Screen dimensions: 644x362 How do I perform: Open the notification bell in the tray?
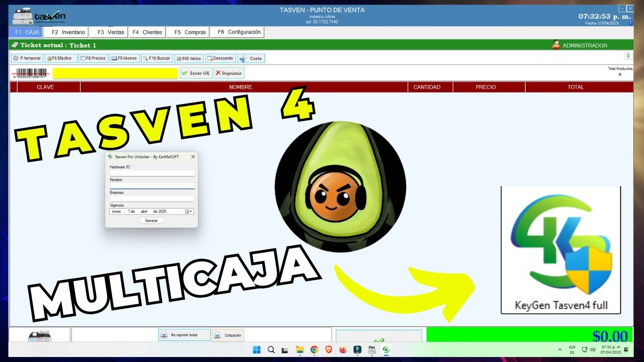click(626, 349)
